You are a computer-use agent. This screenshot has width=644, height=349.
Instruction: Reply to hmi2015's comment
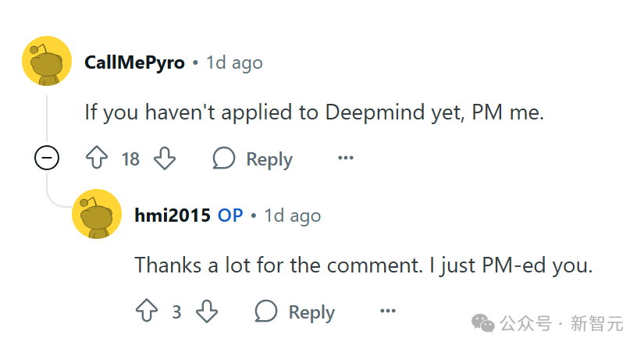(x=295, y=312)
